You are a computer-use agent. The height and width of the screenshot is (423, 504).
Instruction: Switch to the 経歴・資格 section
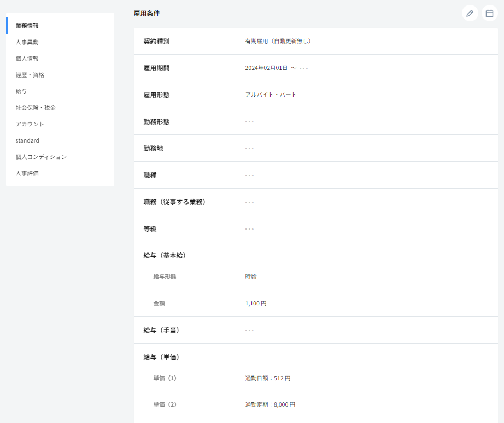click(x=30, y=75)
